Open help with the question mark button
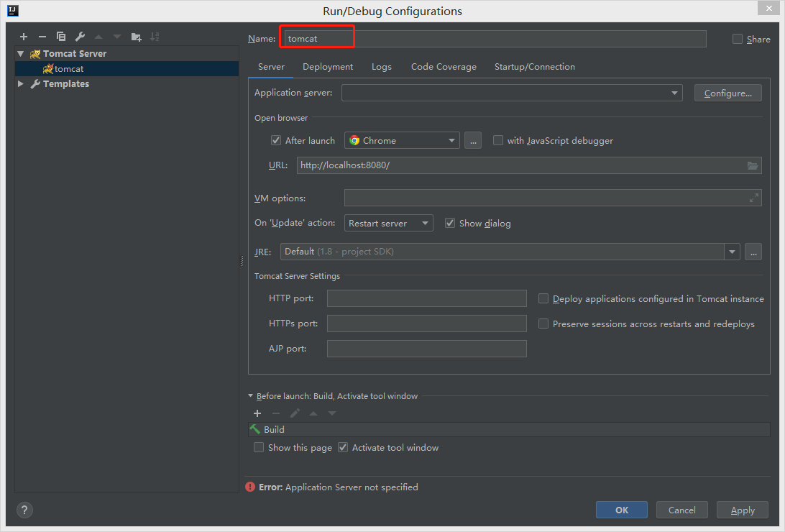The image size is (785, 532). tap(24, 510)
